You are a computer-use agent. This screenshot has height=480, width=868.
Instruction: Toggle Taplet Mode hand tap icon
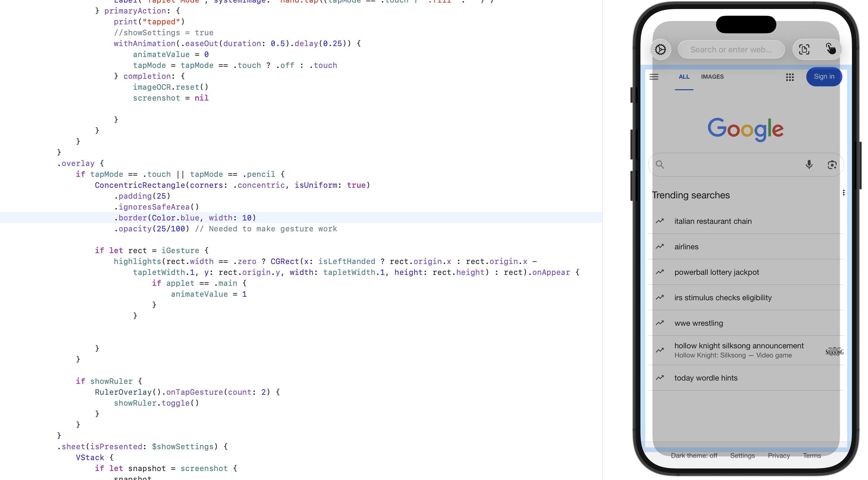pyautogui.click(x=830, y=49)
